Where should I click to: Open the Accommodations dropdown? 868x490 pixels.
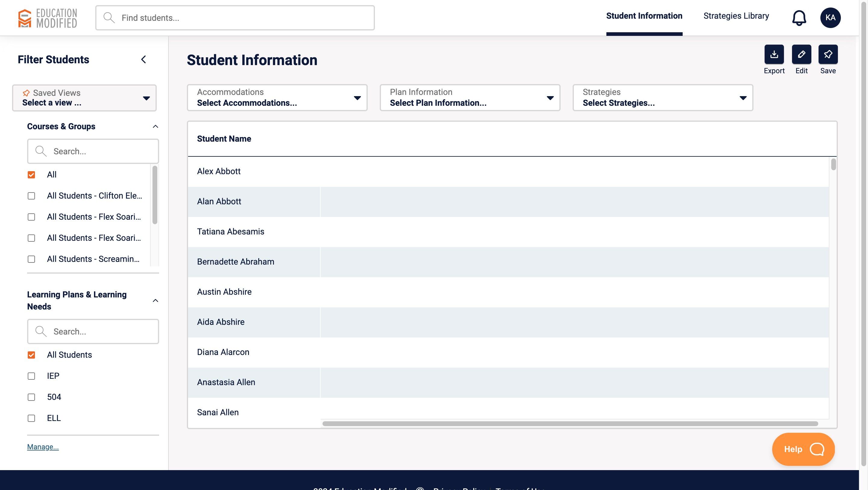(277, 98)
